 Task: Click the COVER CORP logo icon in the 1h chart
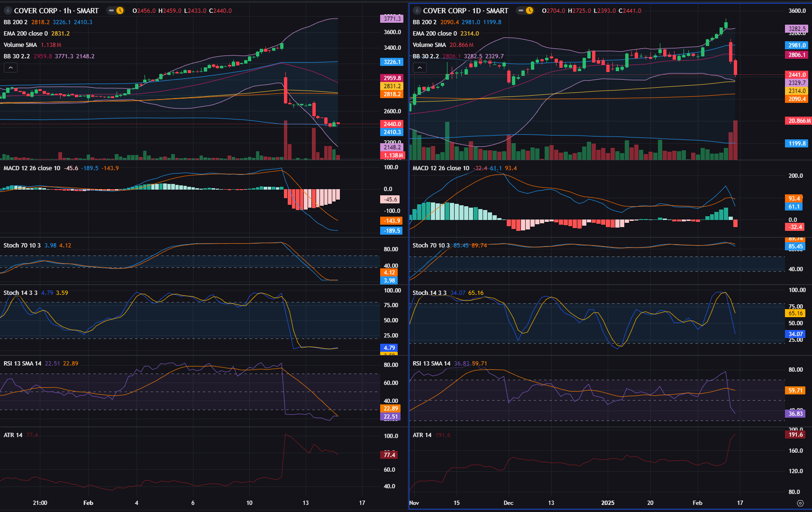pos(8,10)
